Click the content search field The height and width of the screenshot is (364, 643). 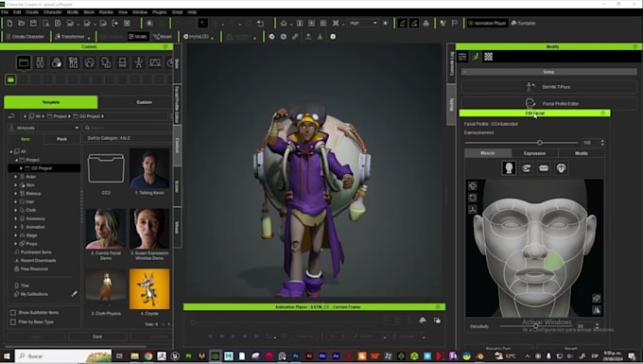(127, 128)
